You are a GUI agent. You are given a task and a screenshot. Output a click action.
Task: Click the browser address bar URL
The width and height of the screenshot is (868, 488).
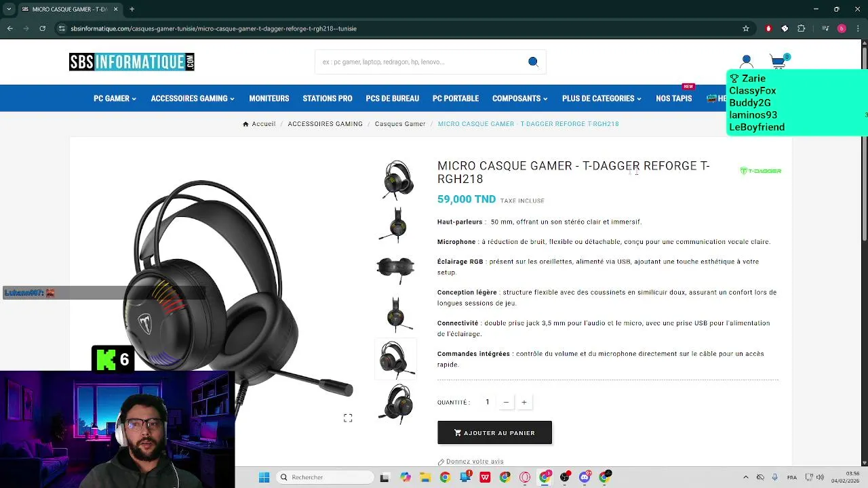tap(214, 28)
